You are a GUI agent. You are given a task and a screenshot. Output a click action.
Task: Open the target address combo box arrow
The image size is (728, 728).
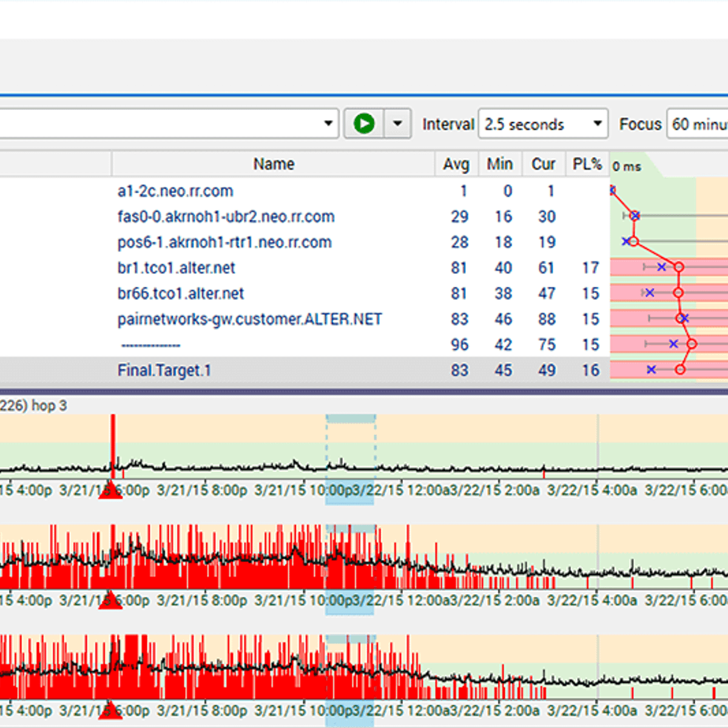tap(328, 123)
